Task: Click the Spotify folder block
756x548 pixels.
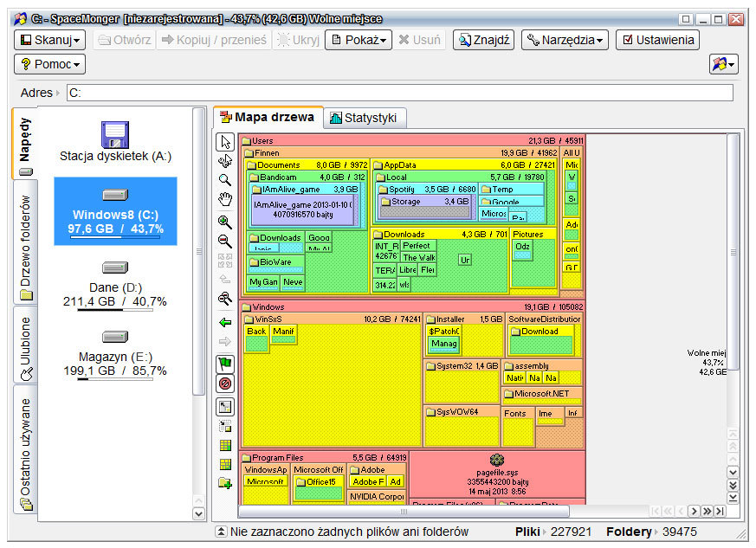Action: [x=427, y=190]
